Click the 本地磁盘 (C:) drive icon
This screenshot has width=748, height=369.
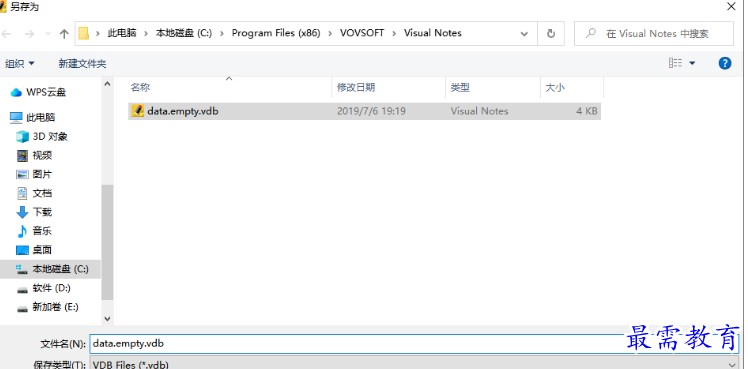[22, 269]
